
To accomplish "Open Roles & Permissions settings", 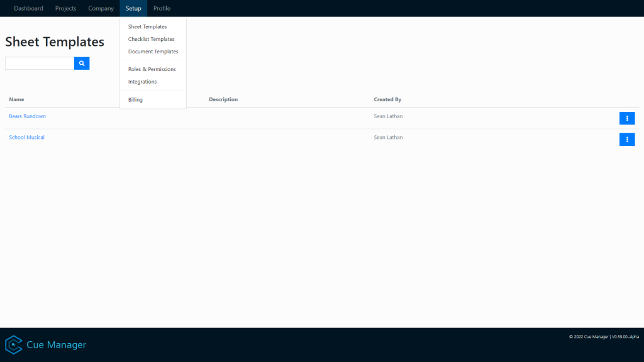I will pos(152,69).
